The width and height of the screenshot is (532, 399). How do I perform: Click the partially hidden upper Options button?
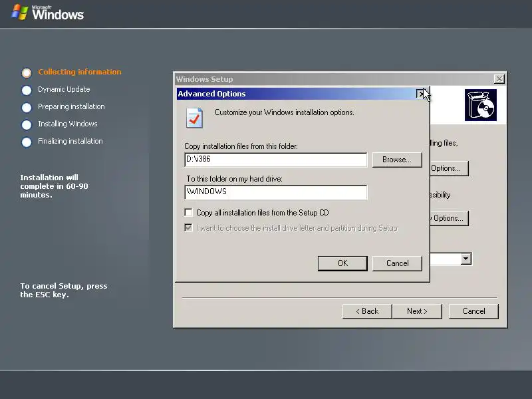pos(450,168)
